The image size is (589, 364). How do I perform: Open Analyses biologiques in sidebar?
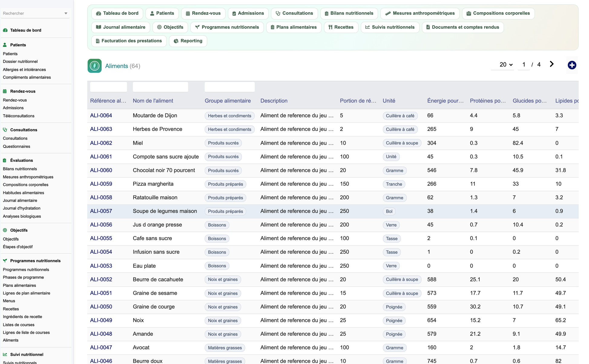(x=22, y=216)
